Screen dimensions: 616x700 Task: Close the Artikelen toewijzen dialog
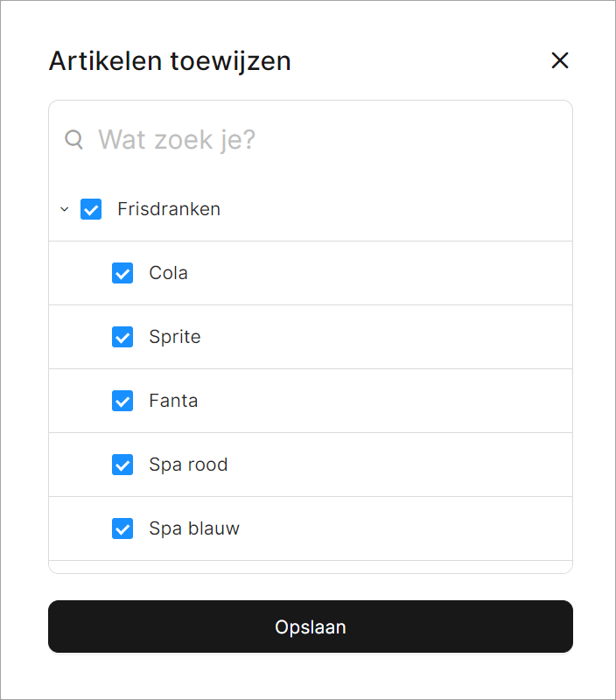point(559,60)
